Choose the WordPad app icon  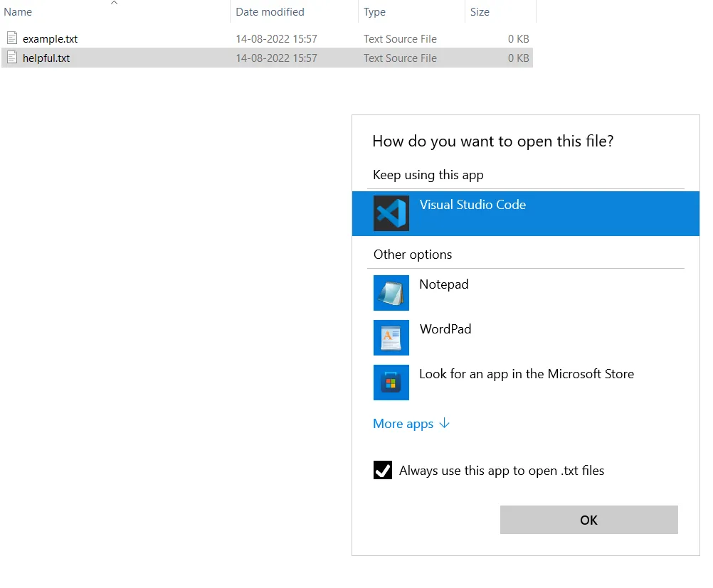click(x=391, y=338)
